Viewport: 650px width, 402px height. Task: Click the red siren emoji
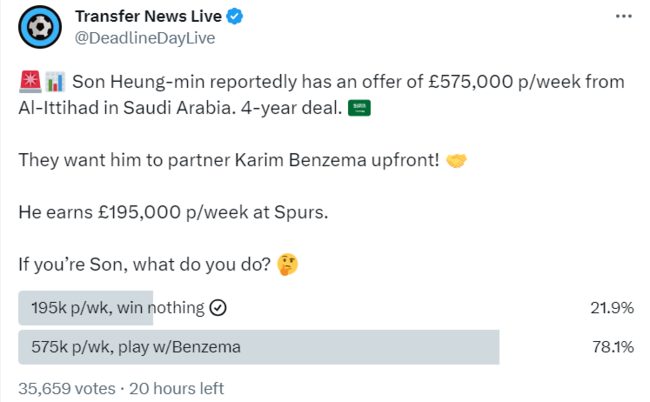click(28, 79)
